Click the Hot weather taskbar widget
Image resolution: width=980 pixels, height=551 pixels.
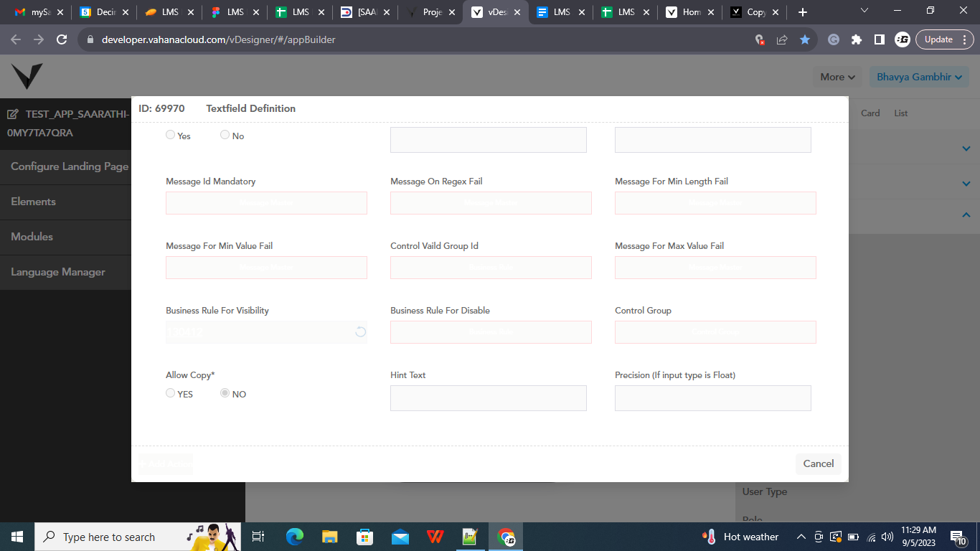pos(741,537)
